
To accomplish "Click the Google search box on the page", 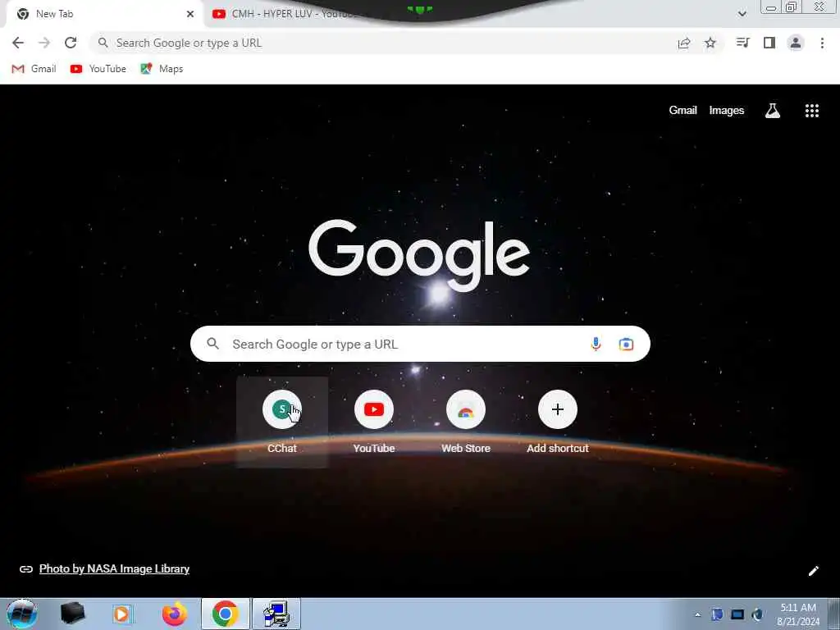I will 420,344.
